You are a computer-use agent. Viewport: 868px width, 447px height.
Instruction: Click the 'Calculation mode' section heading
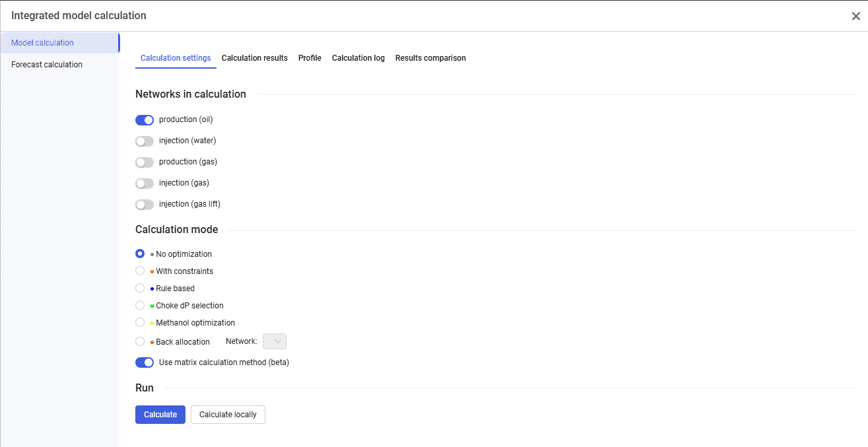177,230
